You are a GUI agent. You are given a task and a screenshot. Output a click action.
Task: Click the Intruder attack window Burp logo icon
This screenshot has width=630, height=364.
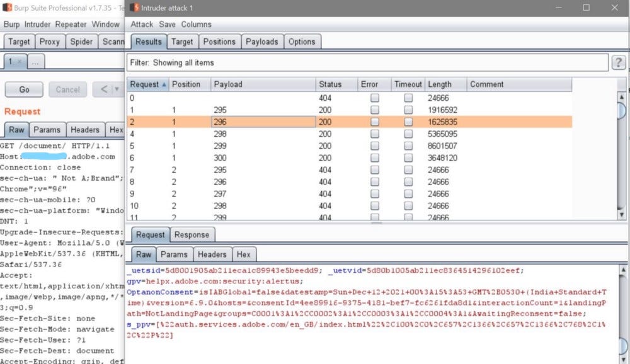tap(135, 8)
